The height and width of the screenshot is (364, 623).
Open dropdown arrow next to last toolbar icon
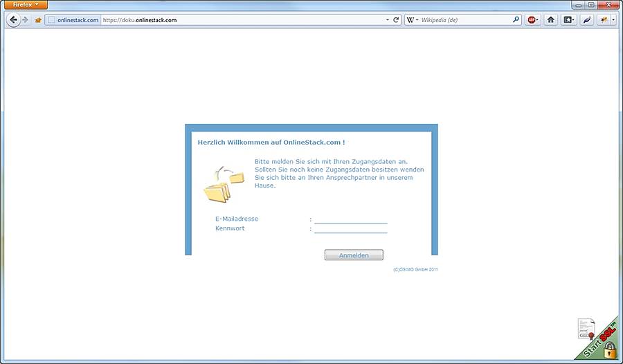(613, 19)
